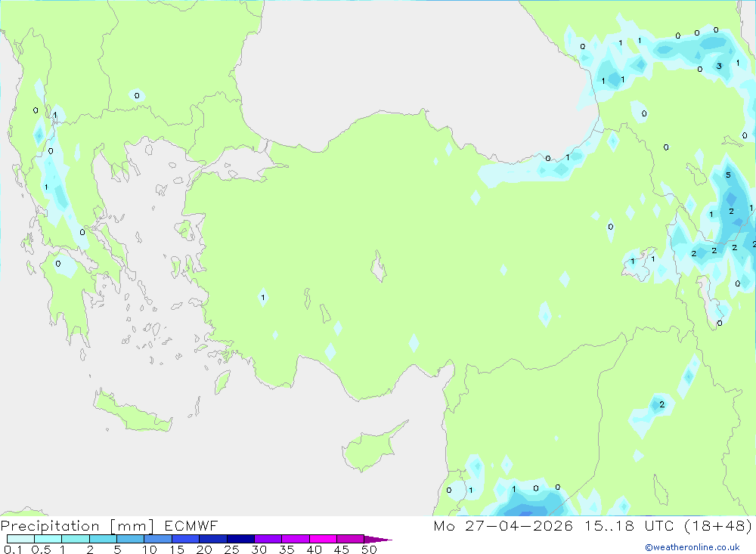The image size is (756, 554).
Task: Click the weekday 'Mo' label
Action: pos(444,525)
